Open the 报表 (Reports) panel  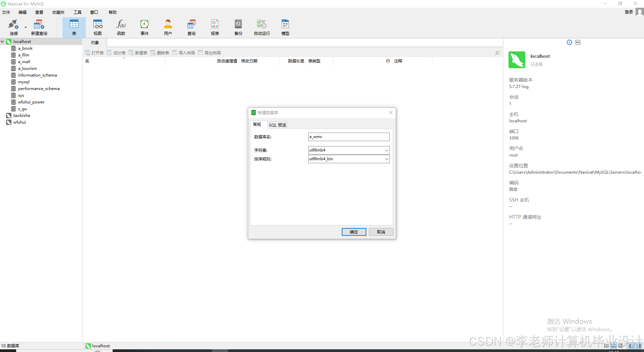(215, 27)
